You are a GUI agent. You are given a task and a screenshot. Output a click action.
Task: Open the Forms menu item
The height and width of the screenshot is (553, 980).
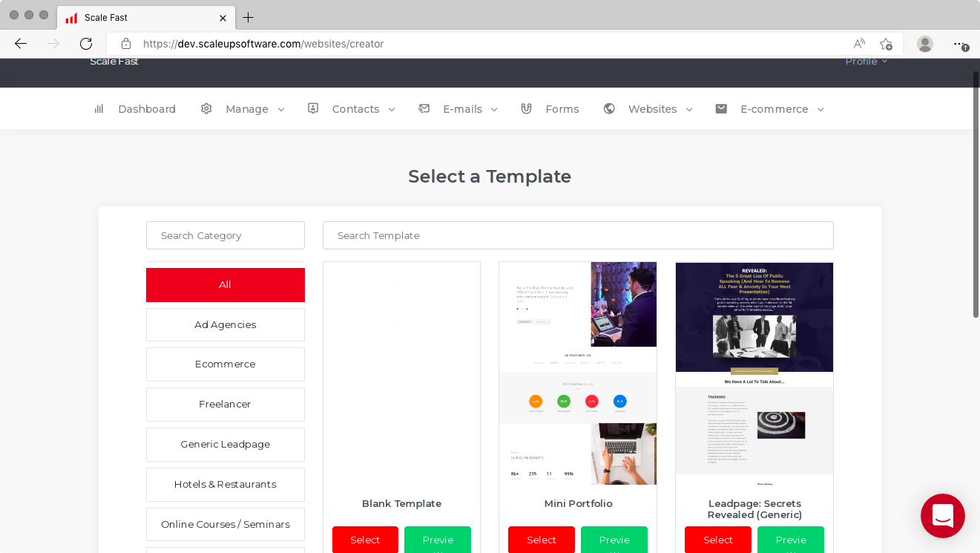tap(562, 109)
